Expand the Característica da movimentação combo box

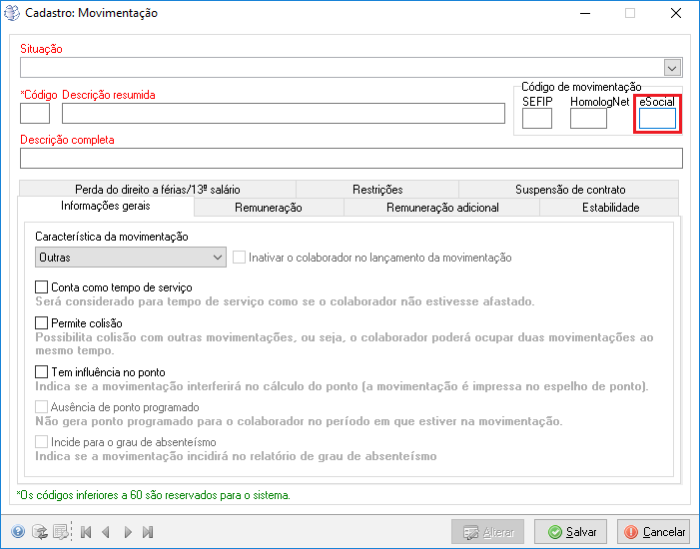coord(218,257)
